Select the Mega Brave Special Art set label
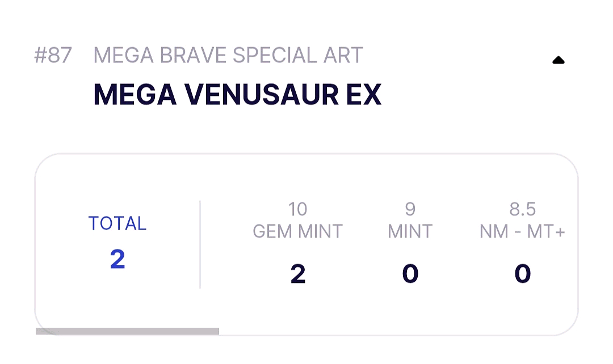 (x=228, y=56)
